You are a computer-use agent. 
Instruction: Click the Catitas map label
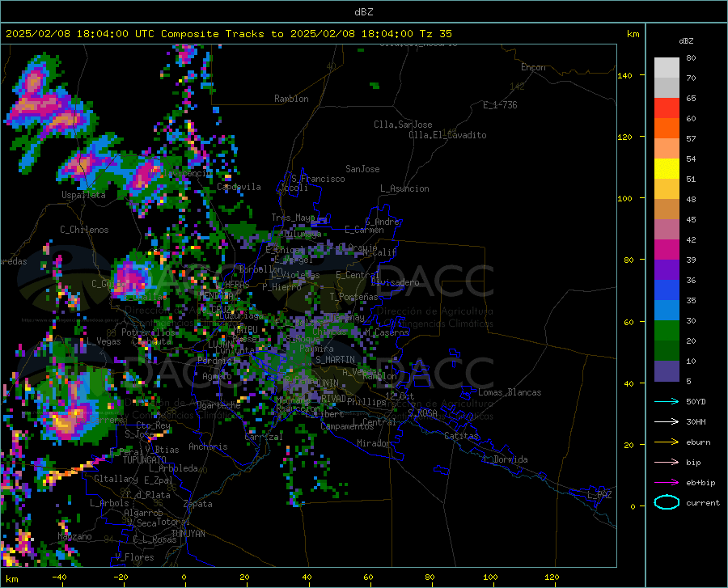pos(461,436)
